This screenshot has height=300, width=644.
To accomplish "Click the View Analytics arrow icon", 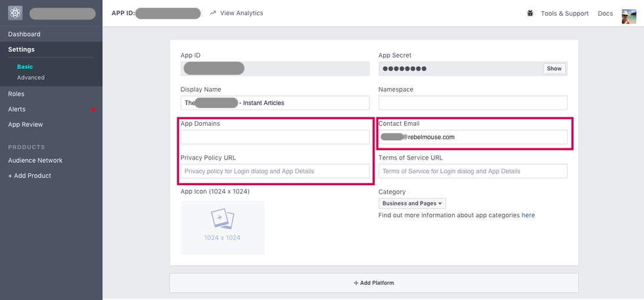I will [x=213, y=13].
